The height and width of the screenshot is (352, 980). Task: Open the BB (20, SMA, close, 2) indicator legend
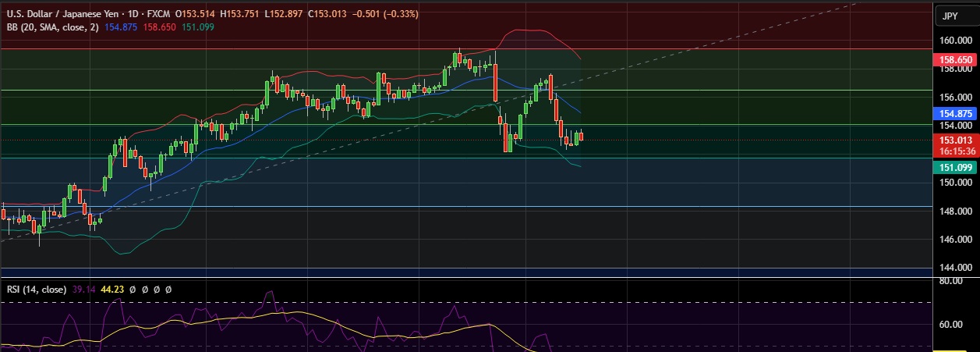coord(53,27)
